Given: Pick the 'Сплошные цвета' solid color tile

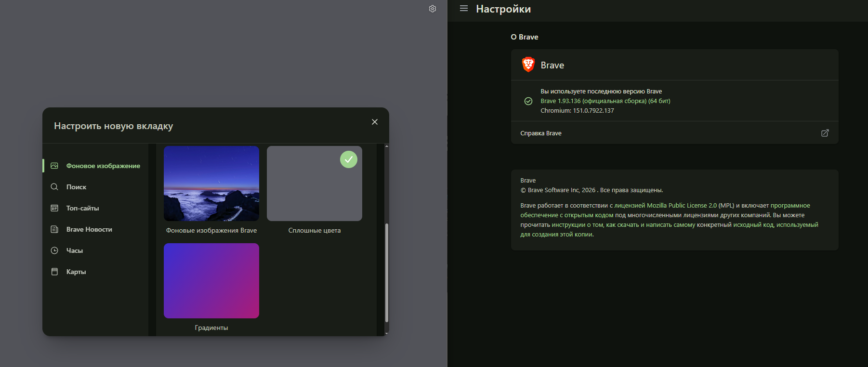Looking at the screenshot, I should point(315,183).
